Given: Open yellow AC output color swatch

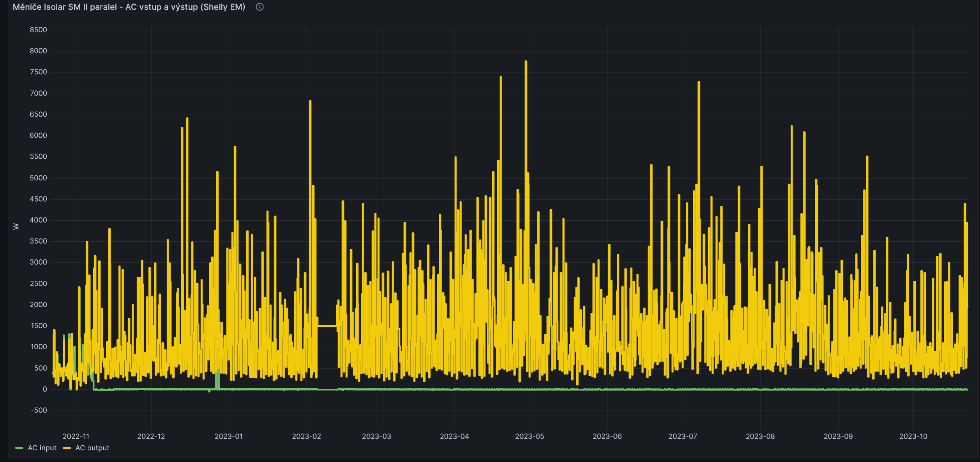Looking at the screenshot, I should click(67, 448).
